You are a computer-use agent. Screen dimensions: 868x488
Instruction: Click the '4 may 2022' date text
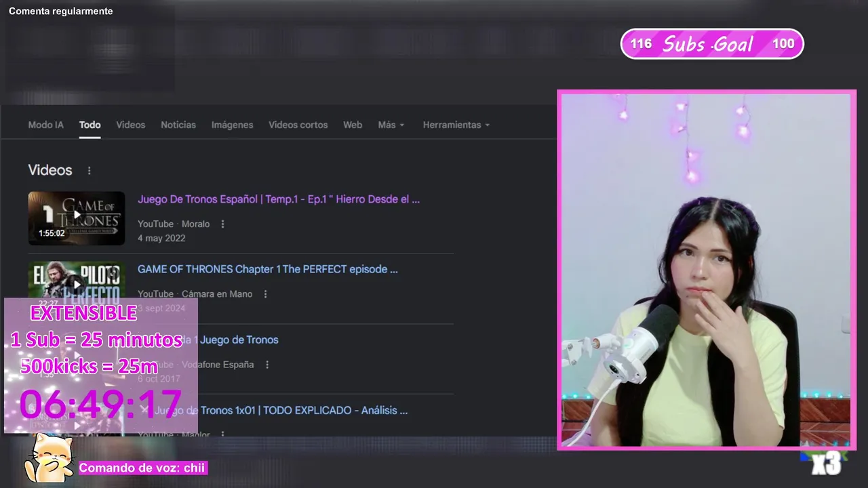[161, 239]
